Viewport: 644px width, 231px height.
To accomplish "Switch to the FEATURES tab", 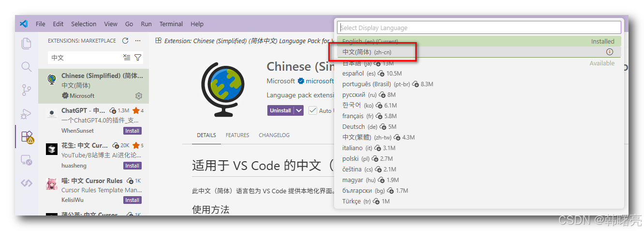I will click(x=237, y=135).
